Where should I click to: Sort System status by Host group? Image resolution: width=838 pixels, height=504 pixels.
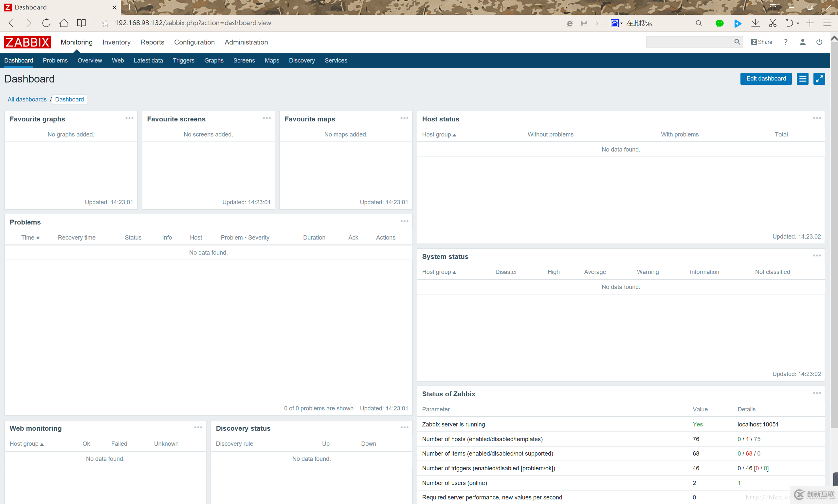point(439,272)
